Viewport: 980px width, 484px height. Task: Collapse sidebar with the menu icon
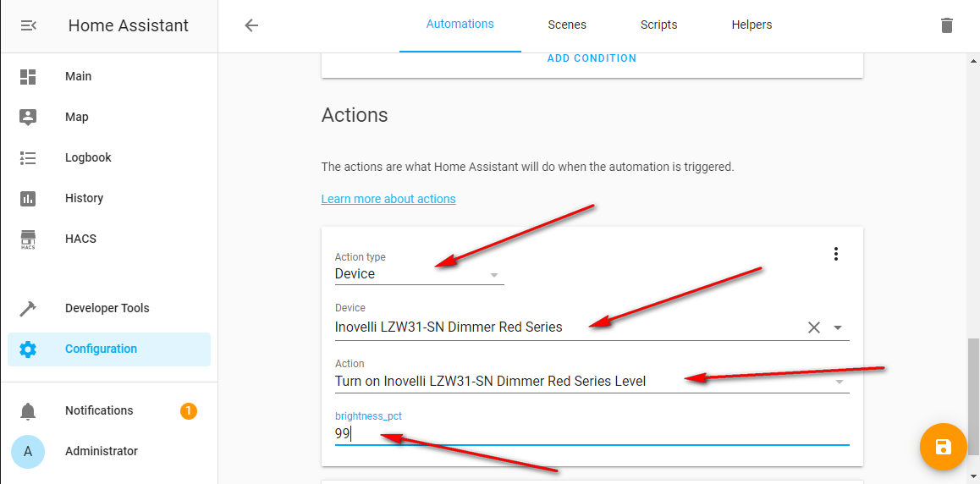28,25
